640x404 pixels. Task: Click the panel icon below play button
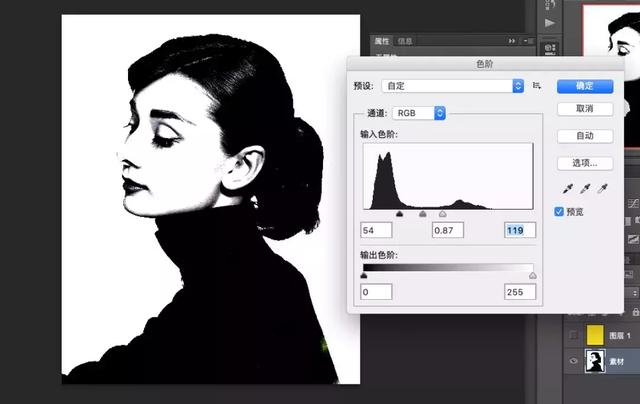click(550, 49)
